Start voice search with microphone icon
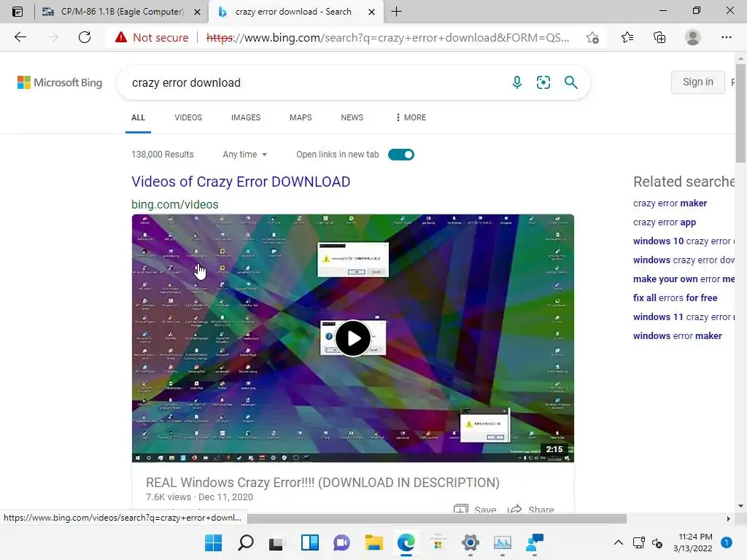Screen dimensions: 747x560 (517, 82)
